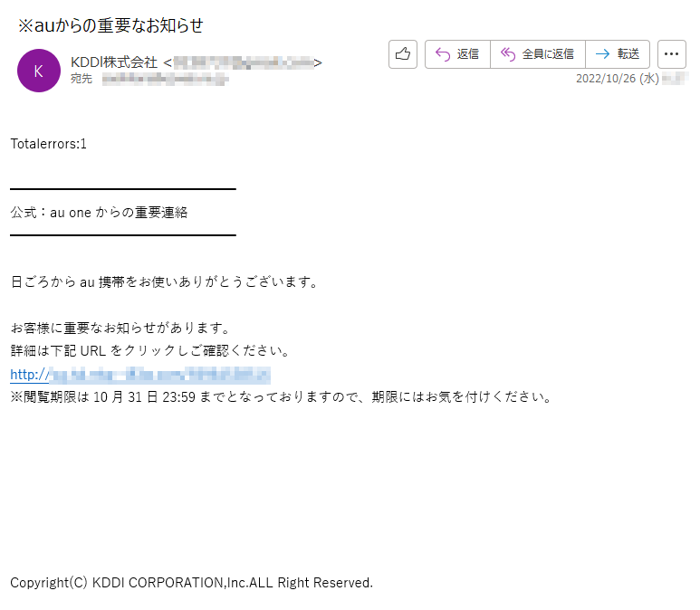This screenshot has width=700, height=610.
Task: Select the 返信 reply button label
Action: click(468, 54)
